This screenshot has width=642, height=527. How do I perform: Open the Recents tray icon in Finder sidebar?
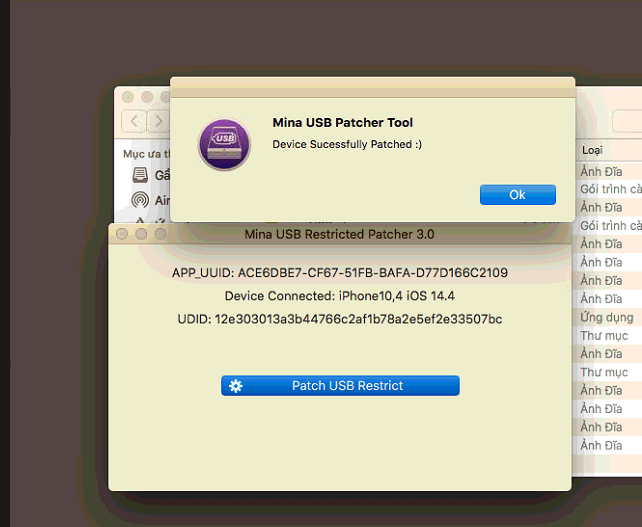[x=140, y=175]
